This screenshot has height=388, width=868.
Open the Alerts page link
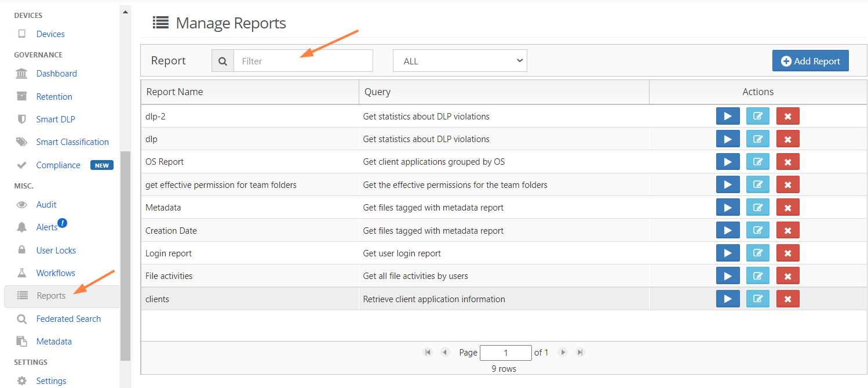pyautogui.click(x=47, y=227)
